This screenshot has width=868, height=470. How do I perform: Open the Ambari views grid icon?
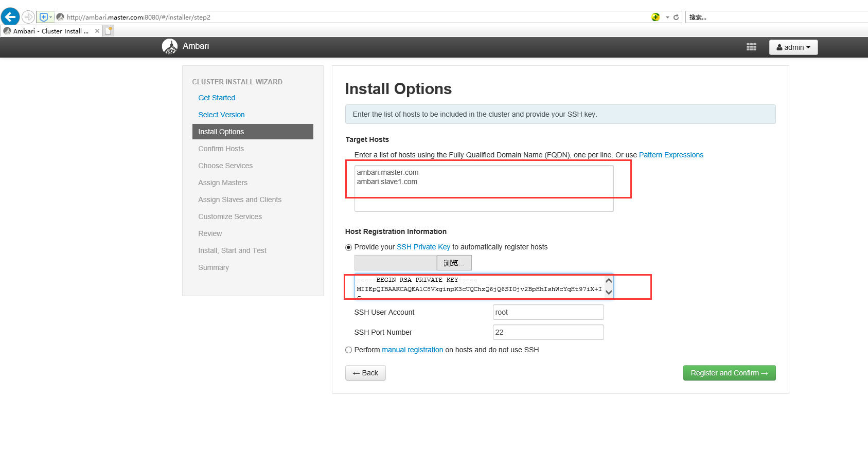pos(751,47)
